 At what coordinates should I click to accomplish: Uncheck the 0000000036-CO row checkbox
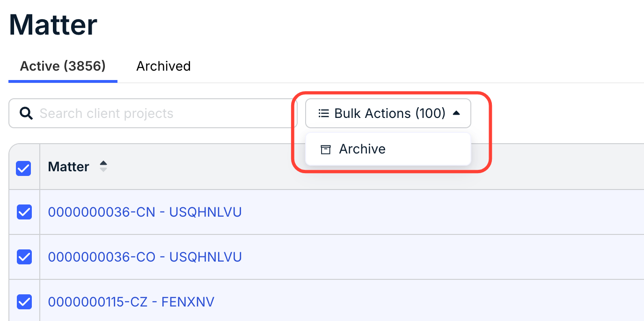click(x=24, y=257)
